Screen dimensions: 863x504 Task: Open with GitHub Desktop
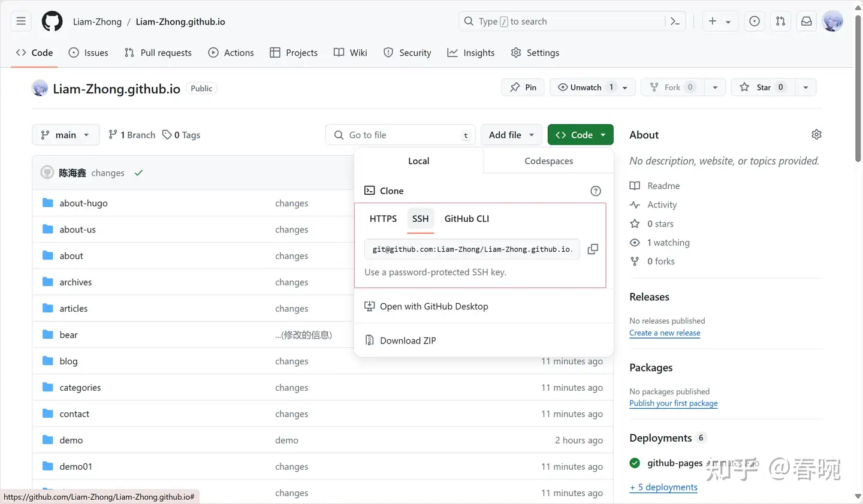[x=434, y=306]
